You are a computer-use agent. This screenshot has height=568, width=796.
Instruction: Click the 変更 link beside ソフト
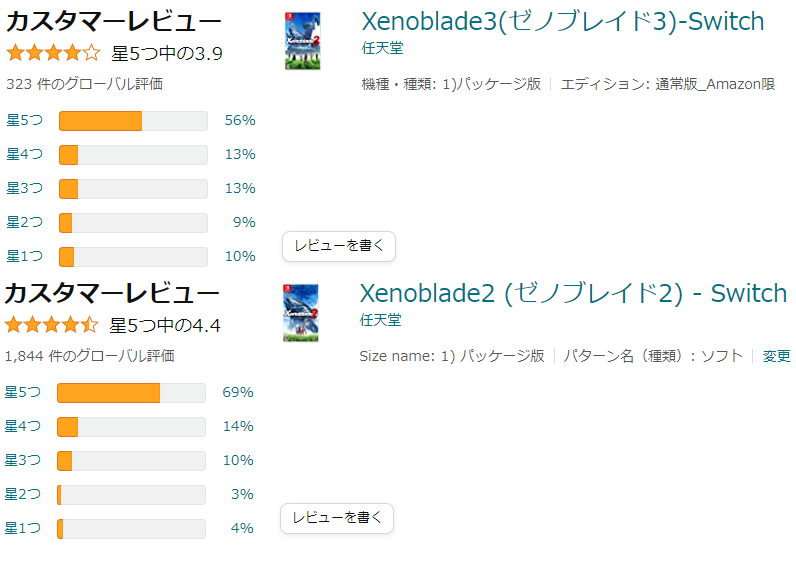coord(776,356)
